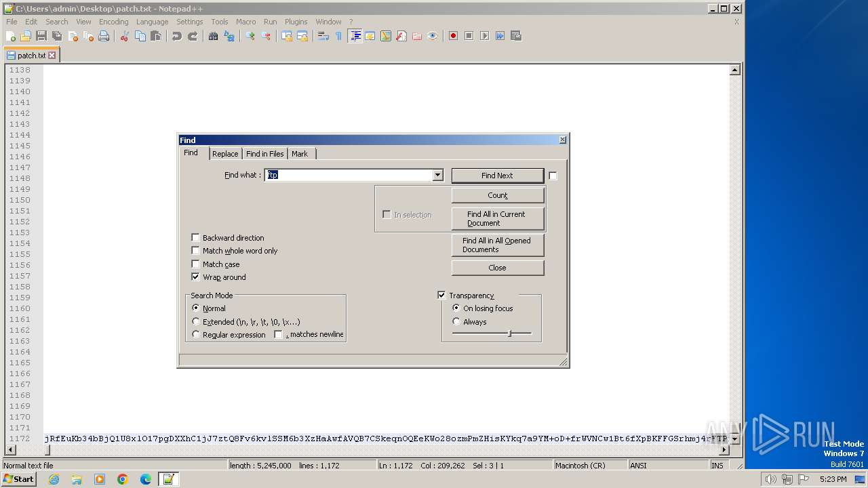
Task: Open the Mark tab
Action: [300, 154]
